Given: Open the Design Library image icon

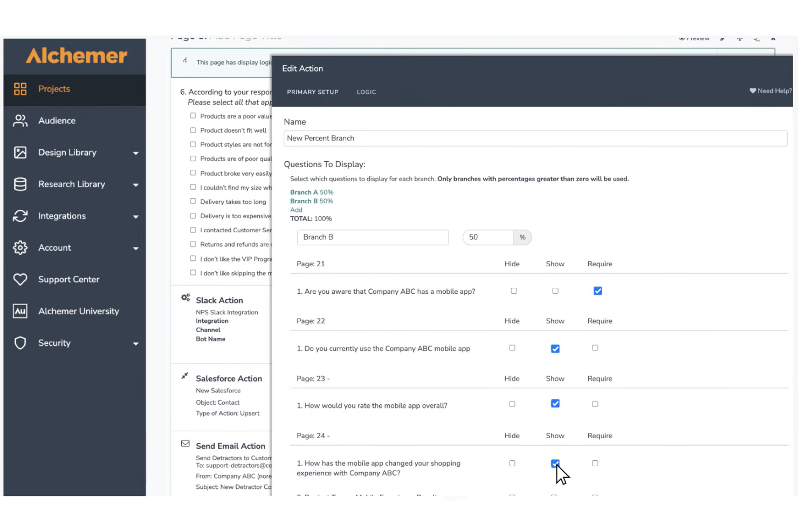Looking at the screenshot, I should pos(20,153).
